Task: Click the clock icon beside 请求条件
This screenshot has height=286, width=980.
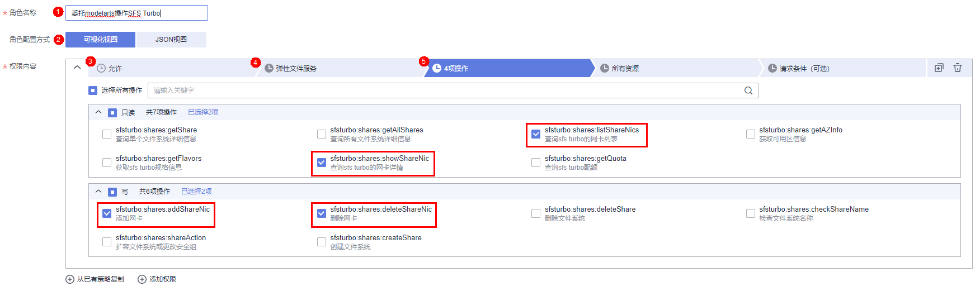Action: click(772, 68)
